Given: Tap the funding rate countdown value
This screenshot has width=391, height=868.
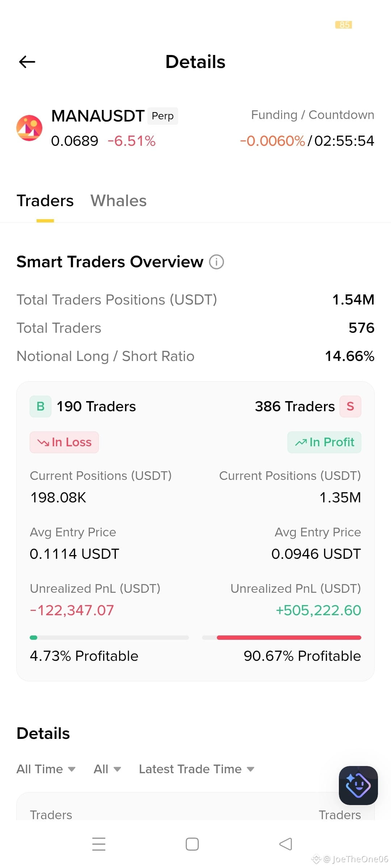Looking at the screenshot, I should pyautogui.click(x=344, y=141).
